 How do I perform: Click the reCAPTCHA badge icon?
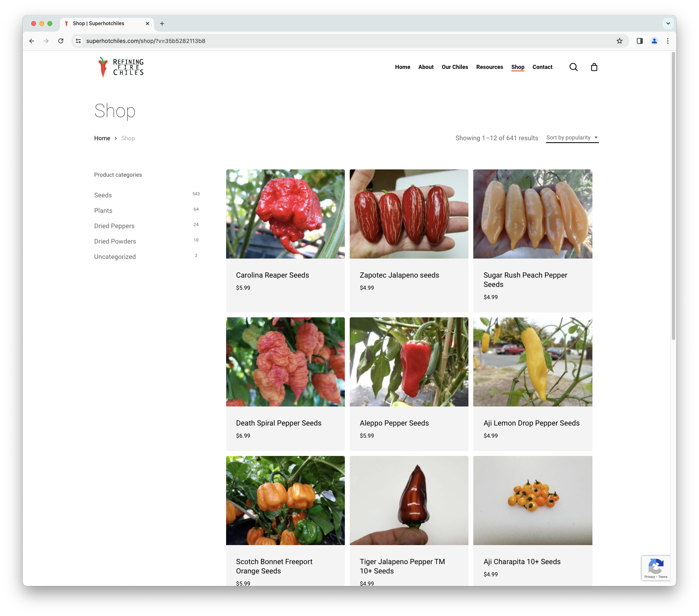656,566
